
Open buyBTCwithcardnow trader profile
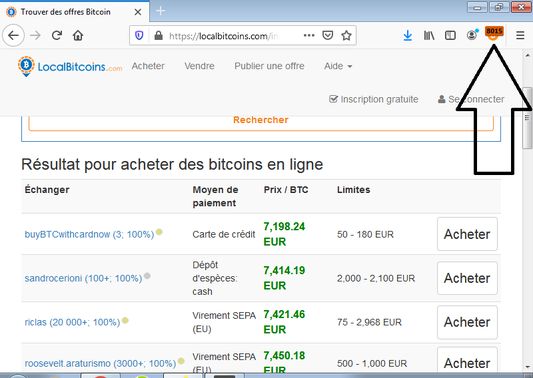(89, 235)
